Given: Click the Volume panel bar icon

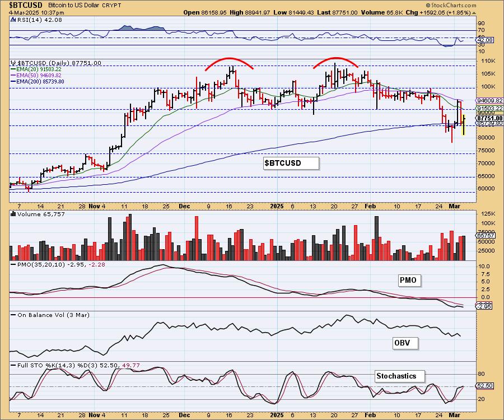Looking at the screenshot, I should click(13, 214).
